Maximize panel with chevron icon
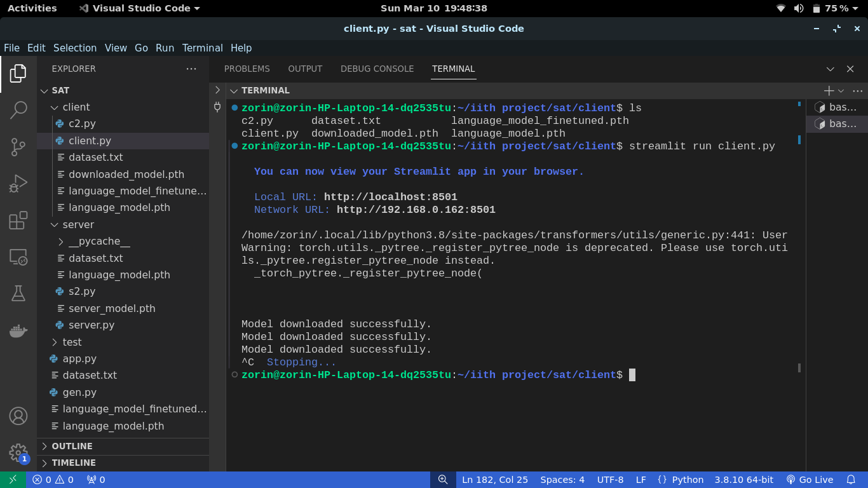The height and width of the screenshot is (488, 868). tap(831, 69)
